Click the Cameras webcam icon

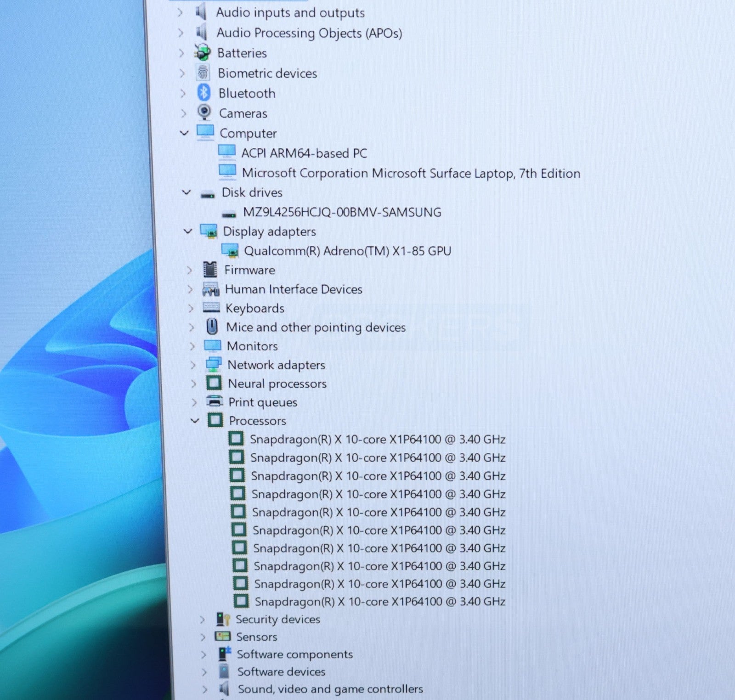[204, 113]
